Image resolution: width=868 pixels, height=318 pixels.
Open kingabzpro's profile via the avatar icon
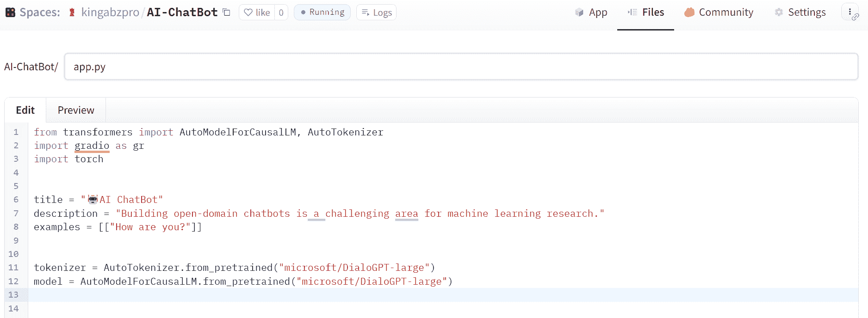72,12
